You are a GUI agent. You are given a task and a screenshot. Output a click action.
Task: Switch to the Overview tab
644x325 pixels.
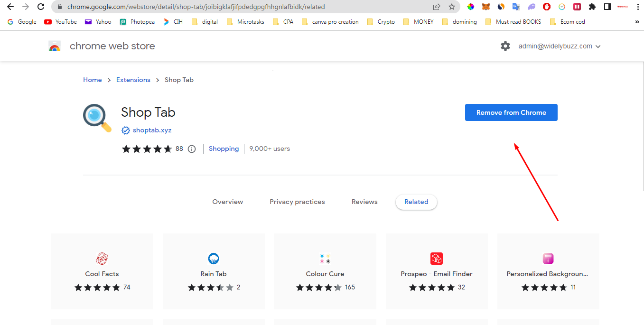pyautogui.click(x=228, y=202)
